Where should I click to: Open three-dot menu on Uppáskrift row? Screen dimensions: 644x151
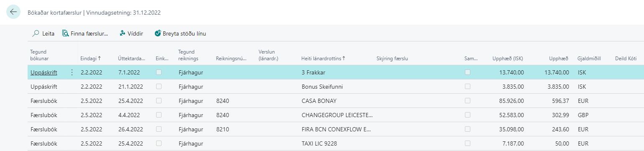coord(72,72)
